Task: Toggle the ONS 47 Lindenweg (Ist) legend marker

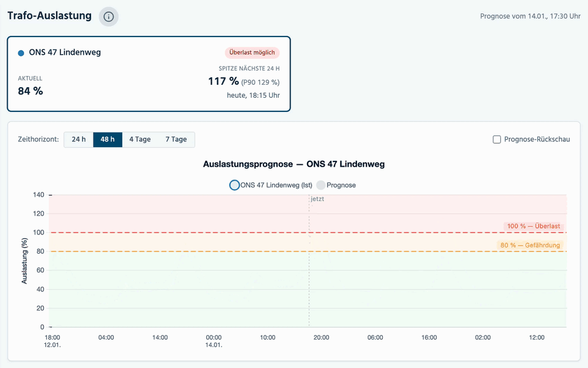Action: click(235, 185)
